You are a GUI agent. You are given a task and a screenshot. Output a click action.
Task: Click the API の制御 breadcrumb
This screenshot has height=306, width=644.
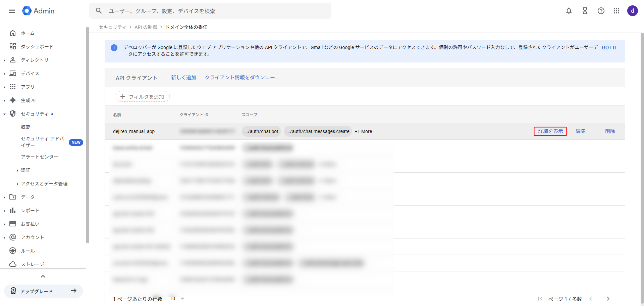pos(146,27)
